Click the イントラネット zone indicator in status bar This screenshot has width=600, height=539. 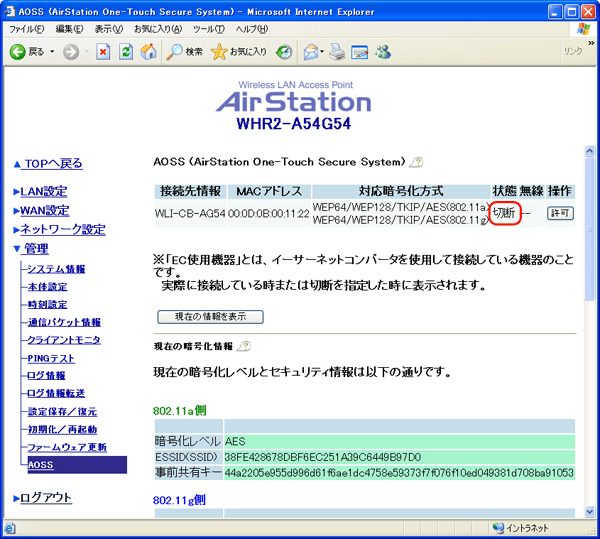[x=520, y=528]
